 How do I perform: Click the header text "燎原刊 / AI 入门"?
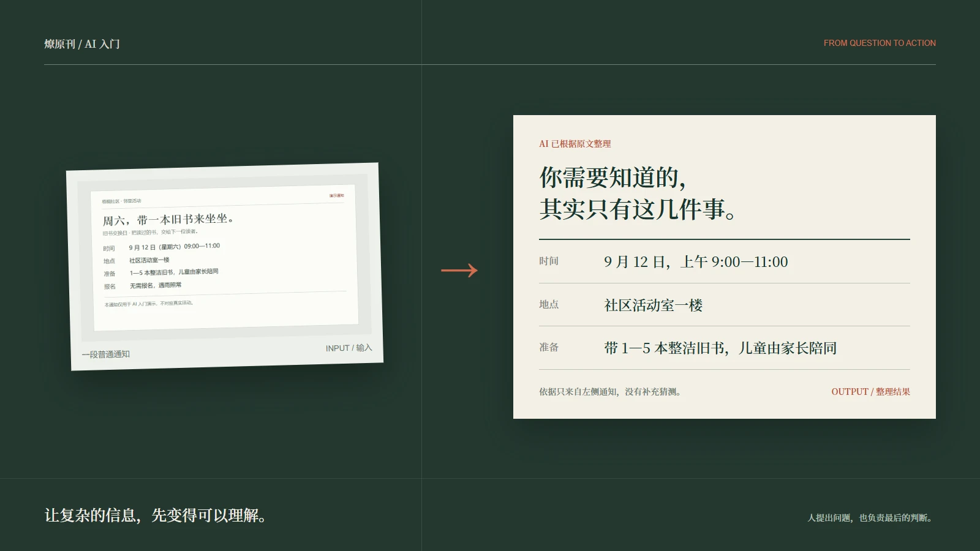pos(82,44)
